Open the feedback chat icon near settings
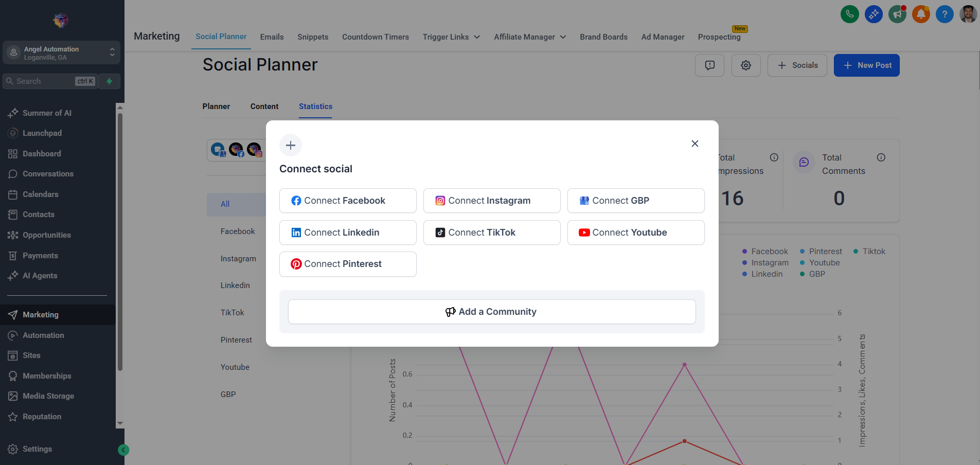 (710, 65)
